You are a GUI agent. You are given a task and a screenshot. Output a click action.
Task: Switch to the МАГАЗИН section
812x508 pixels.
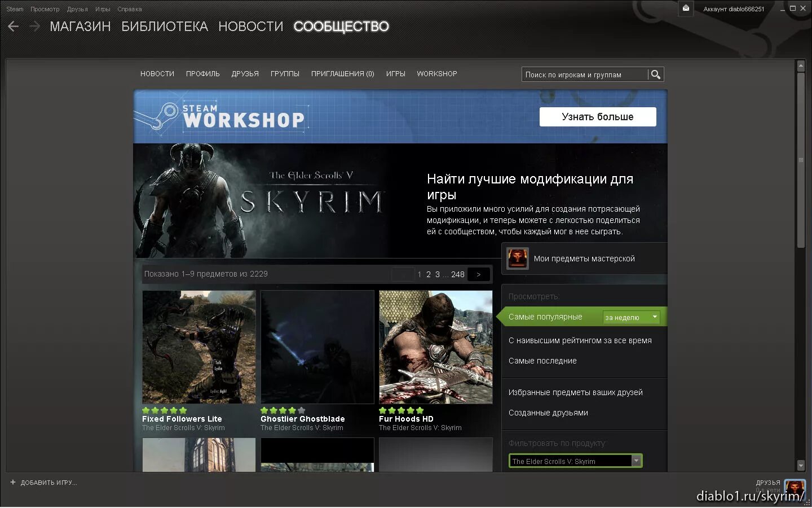point(80,27)
